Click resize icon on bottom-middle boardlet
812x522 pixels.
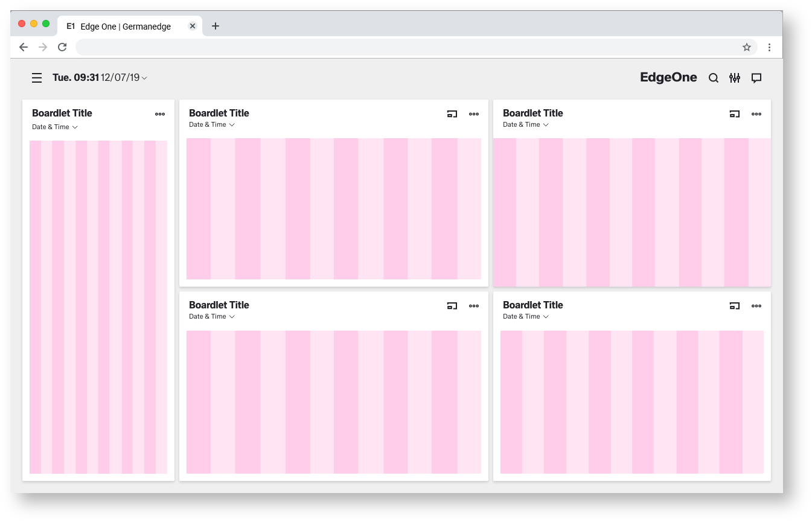tap(452, 305)
